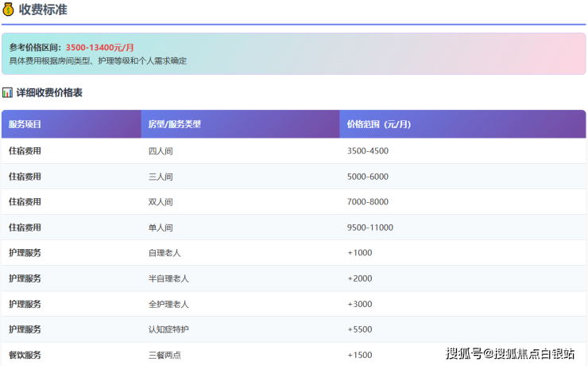Click the 价格范围(元/月) column header
Image resolution: width=588 pixels, height=366 pixels.
coord(378,124)
